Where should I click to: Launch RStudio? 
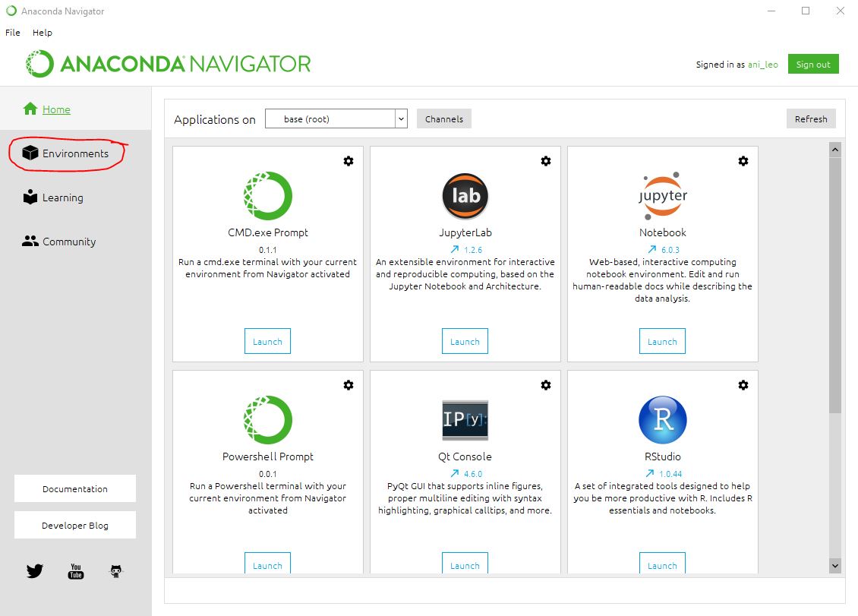point(663,564)
